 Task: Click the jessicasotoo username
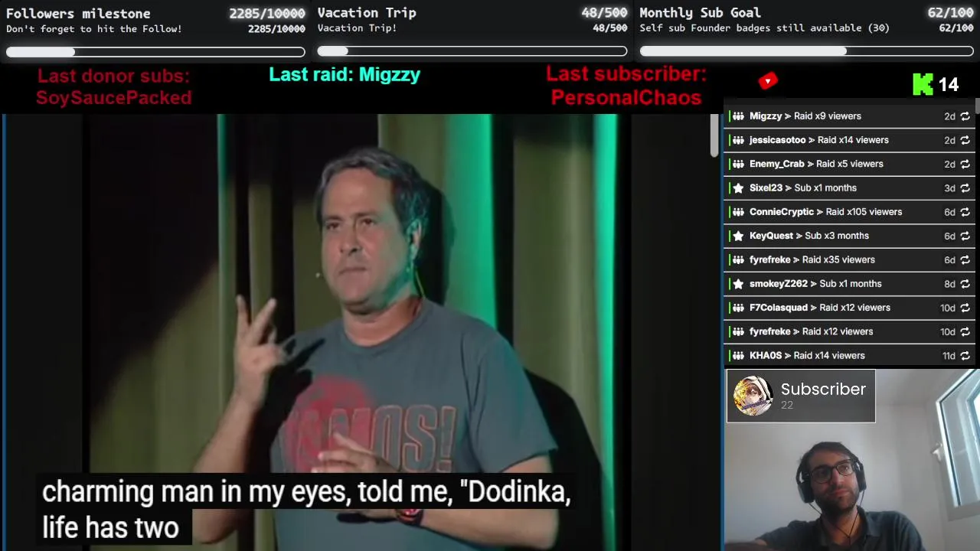tap(778, 140)
